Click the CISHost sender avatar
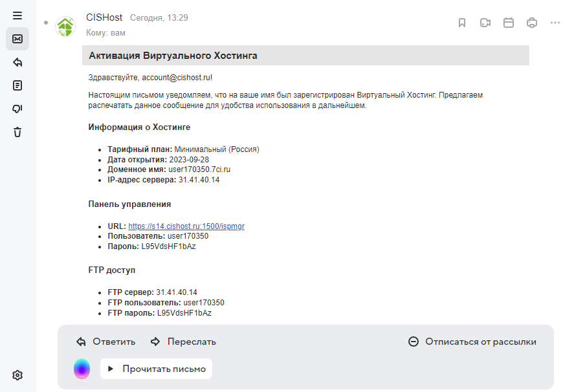This screenshot has width=574, height=392. pos(65,27)
